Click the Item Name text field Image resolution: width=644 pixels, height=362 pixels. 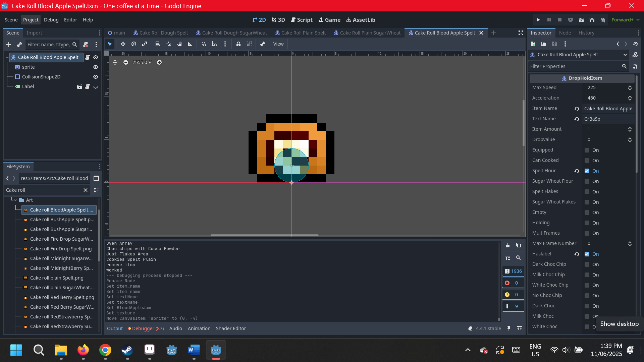pyautogui.click(x=608, y=109)
